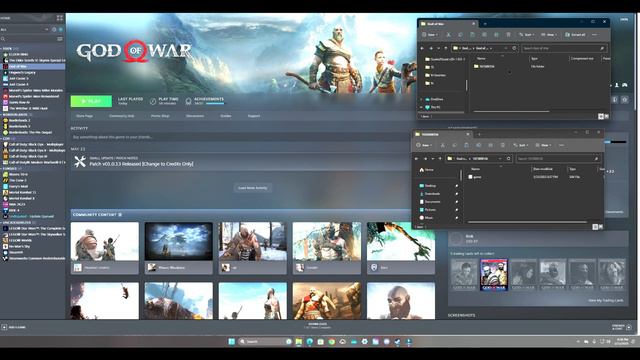Viewport: 640px width, 360px height.
Task: Click Steam Friends & Chat at bottom right
Action: point(622,327)
